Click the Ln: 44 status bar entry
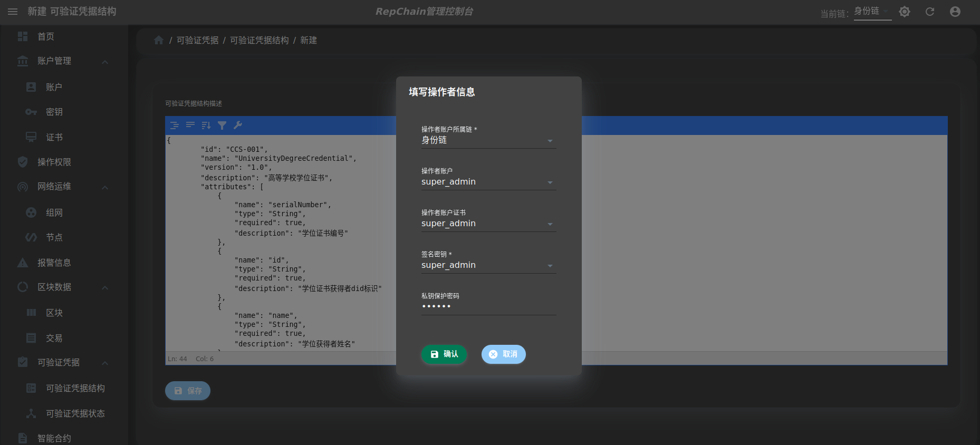Viewport: 980px width, 445px height. point(177,359)
